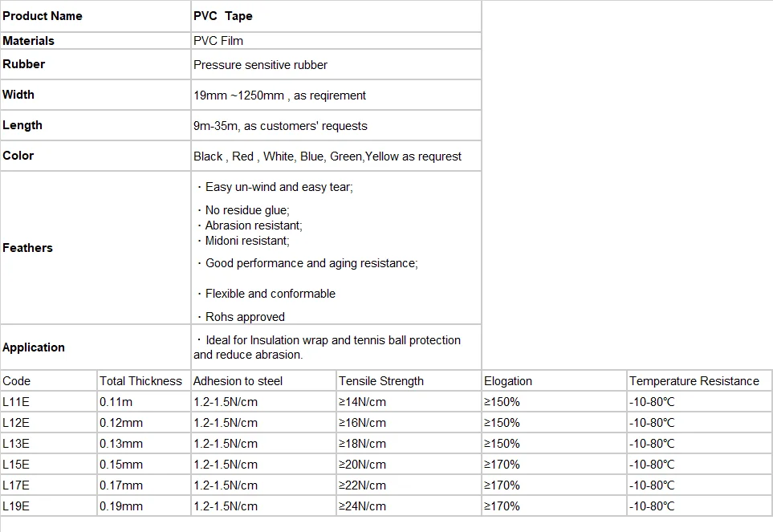The height and width of the screenshot is (532, 773).
Task: Click the 'Product Name' label cell
Action: pos(43,16)
